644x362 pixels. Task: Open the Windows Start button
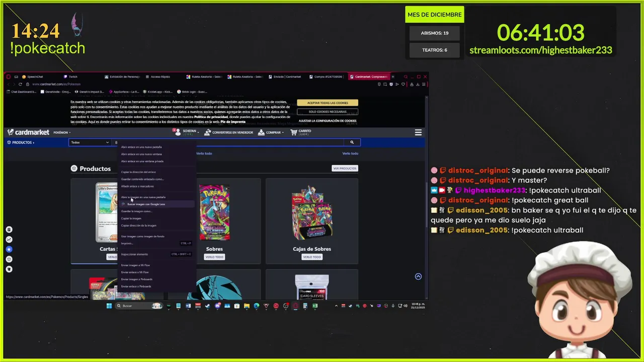tap(109, 306)
